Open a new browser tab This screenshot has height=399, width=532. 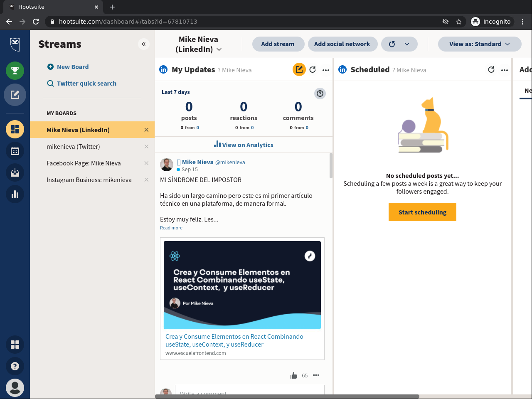tap(112, 7)
